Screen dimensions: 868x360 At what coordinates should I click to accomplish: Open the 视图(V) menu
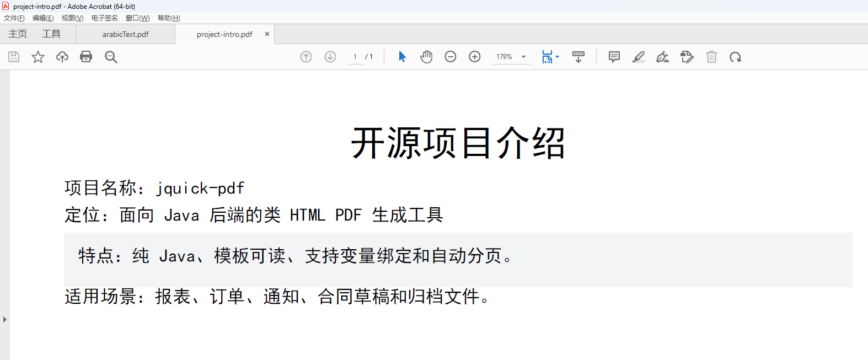click(x=72, y=18)
